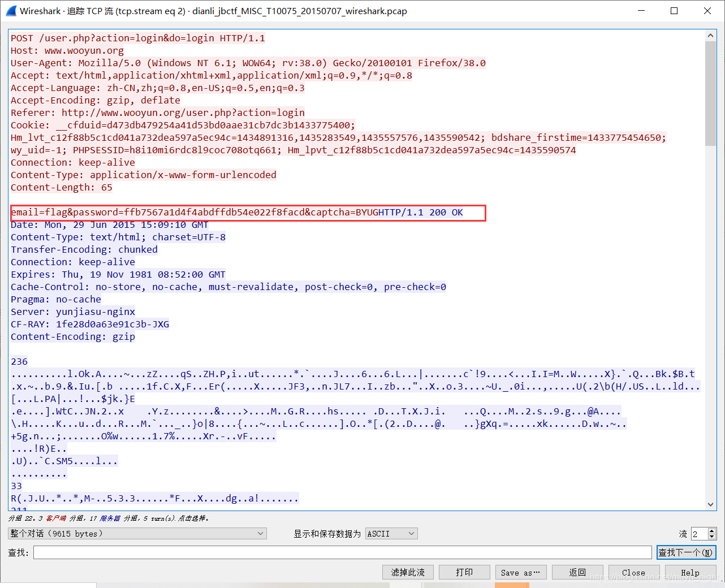
Task: Click the 'Accept-Language: zh-CN' line
Action: pos(158,88)
